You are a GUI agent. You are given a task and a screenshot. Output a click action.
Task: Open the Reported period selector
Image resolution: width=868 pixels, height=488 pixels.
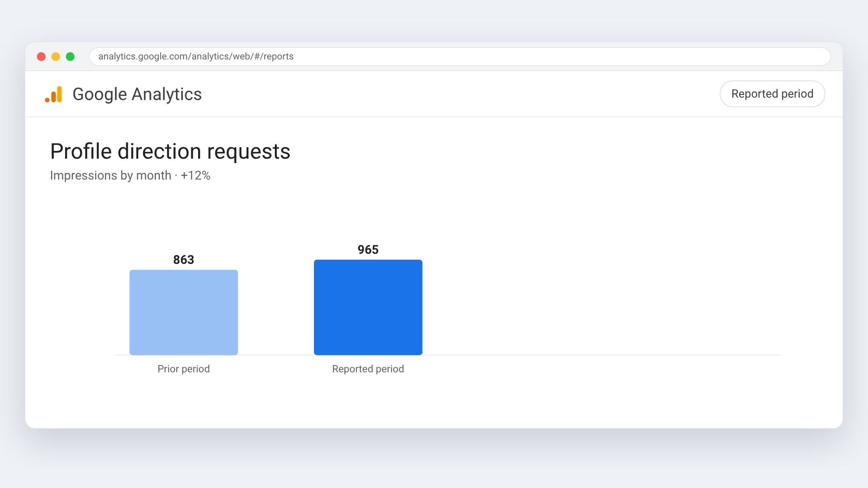[x=772, y=94]
